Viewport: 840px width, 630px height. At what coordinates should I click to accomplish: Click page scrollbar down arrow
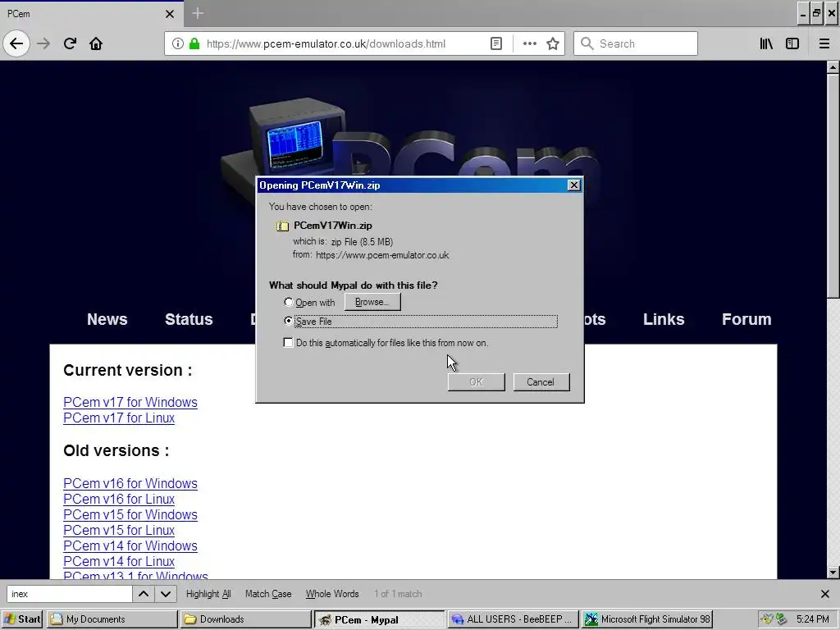pos(833,572)
